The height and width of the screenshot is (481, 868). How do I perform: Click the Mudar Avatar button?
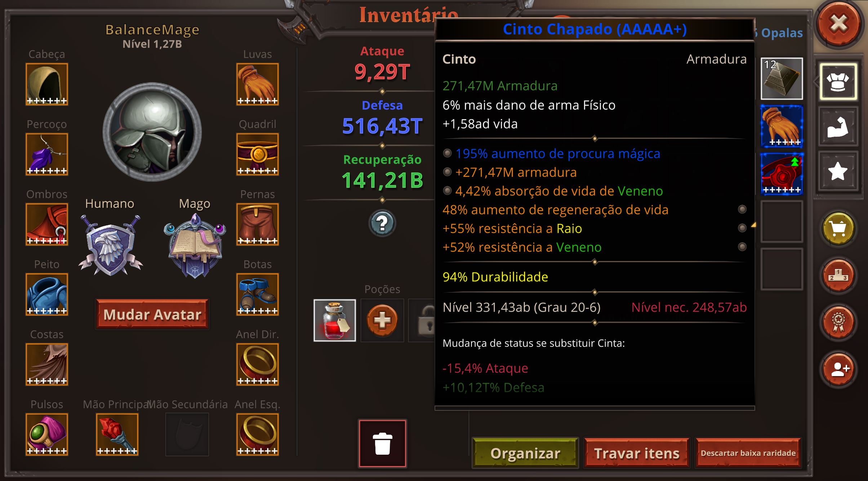click(152, 314)
